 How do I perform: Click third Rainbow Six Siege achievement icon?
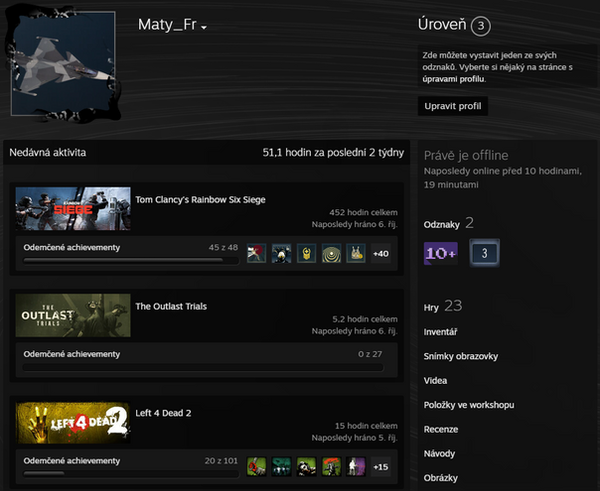click(306, 253)
